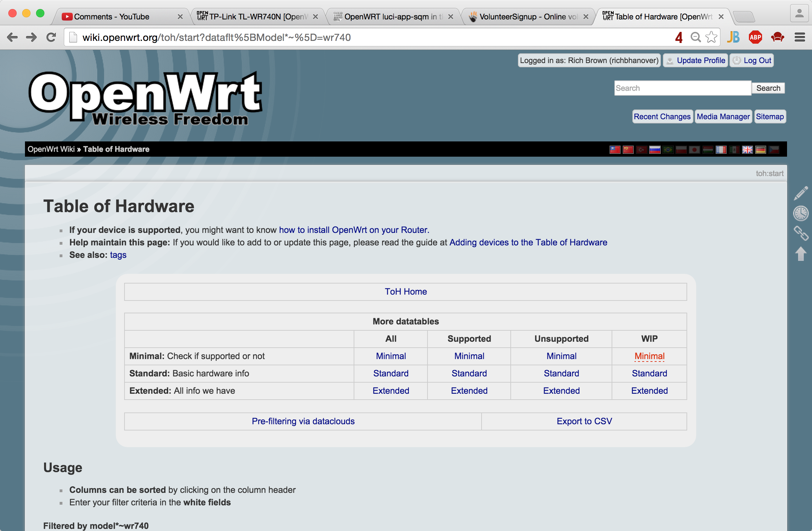
Task: Click the OpenWrt Wireless Freedom logo
Action: click(146, 98)
